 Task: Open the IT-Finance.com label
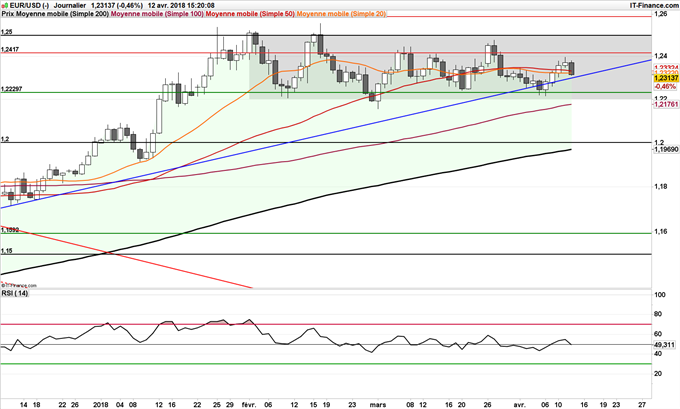654,6
